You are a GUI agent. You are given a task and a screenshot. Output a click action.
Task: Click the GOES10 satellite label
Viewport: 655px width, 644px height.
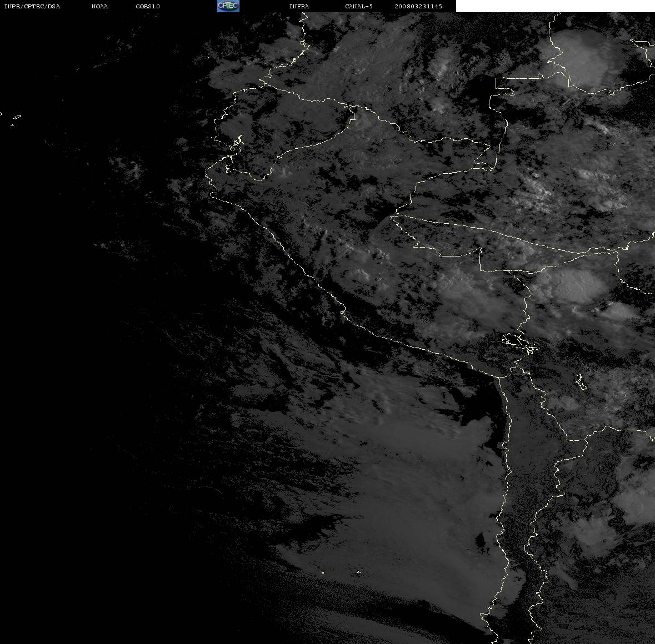tap(148, 6)
